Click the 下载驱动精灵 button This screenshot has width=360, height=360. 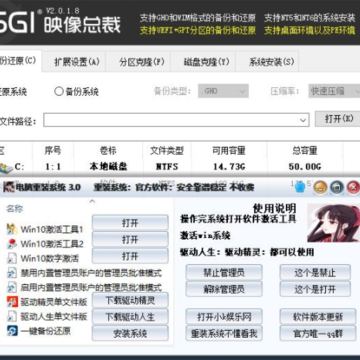(130, 300)
